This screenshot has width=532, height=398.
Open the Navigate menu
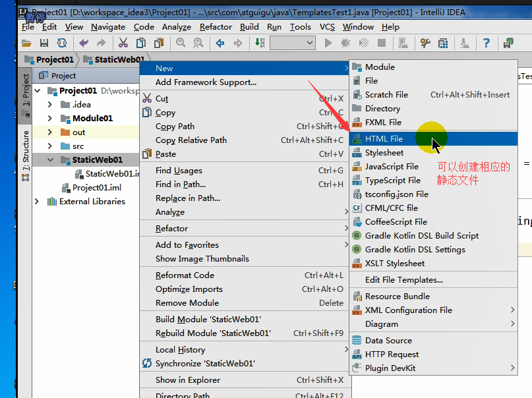(x=108, y=27)
